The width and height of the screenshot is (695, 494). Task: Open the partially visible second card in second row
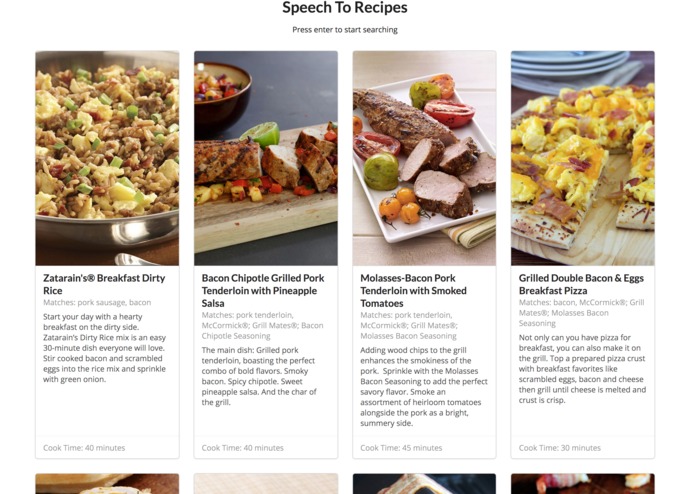tap(266, 484)
